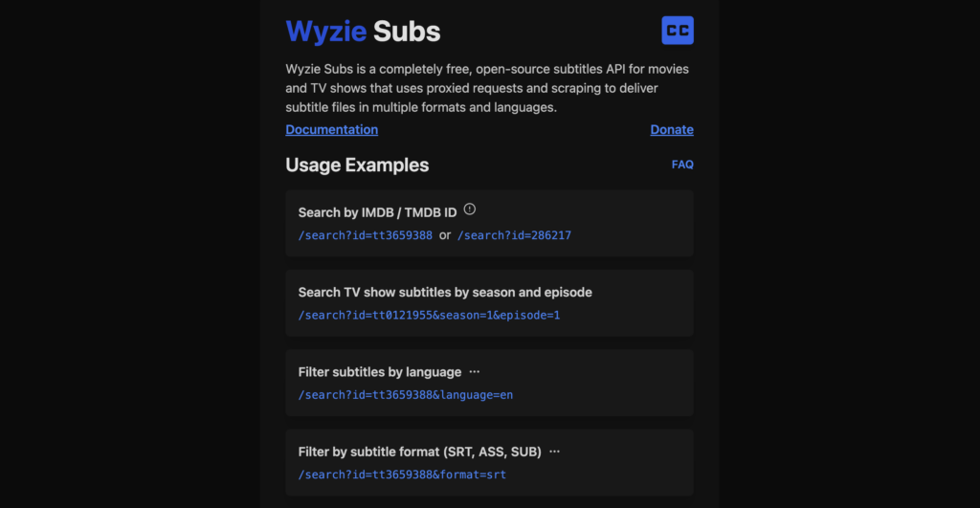Screen dimensions: 980x508
Task: Go to the FAQ link
Action: 682,165
